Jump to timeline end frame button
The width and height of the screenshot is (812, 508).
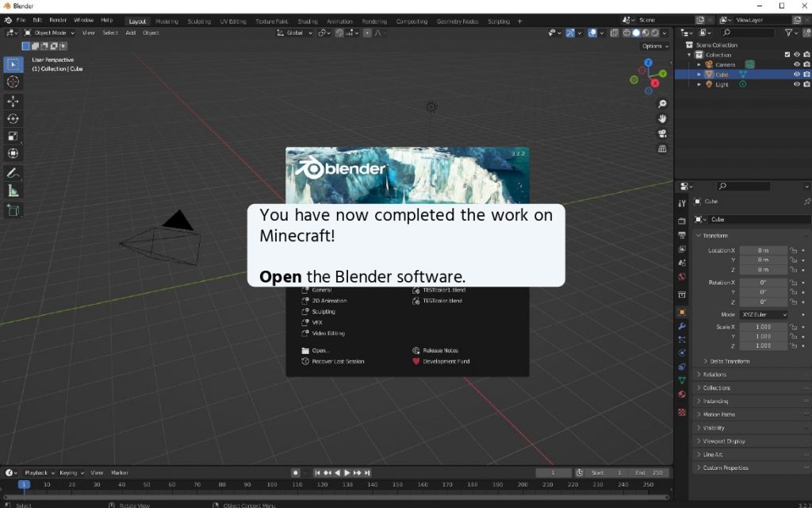pyautogui.click(x=367, y=473)
